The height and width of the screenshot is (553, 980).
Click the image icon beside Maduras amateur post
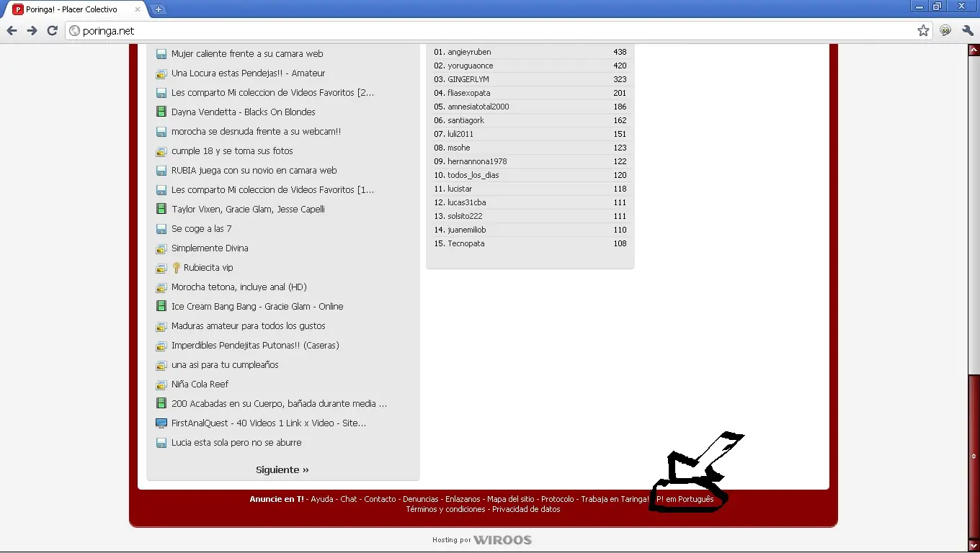tap(161, 326)
